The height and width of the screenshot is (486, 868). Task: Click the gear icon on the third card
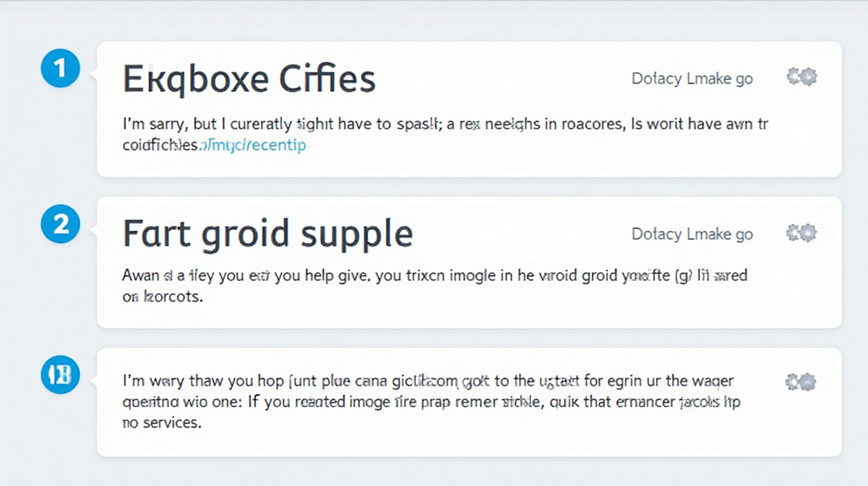801,382
